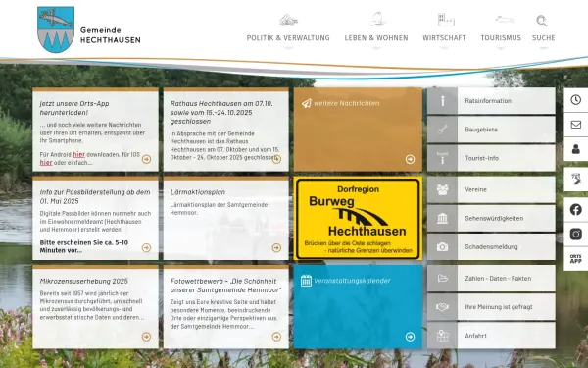Open the Orts App sidebar button
The image size is (588, 368).
575,259
